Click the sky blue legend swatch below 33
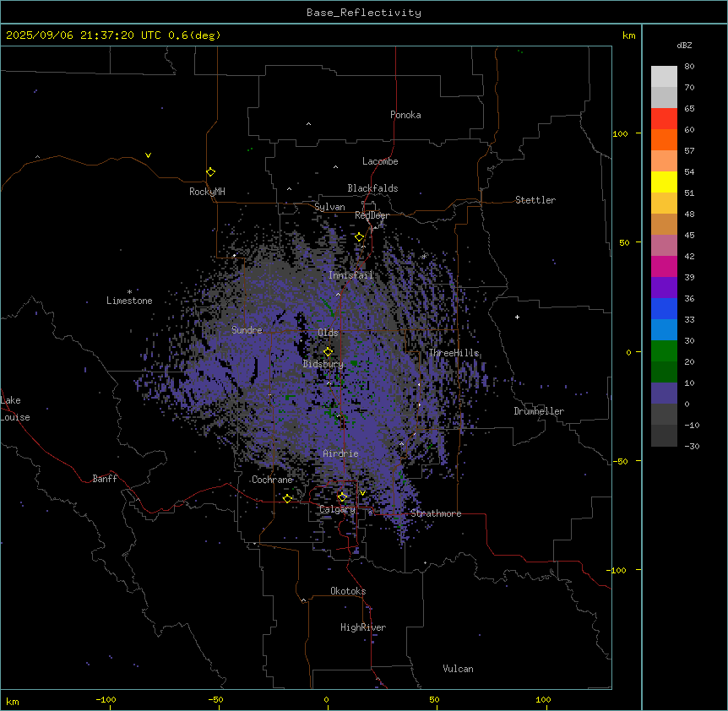 tap(664, 330)
